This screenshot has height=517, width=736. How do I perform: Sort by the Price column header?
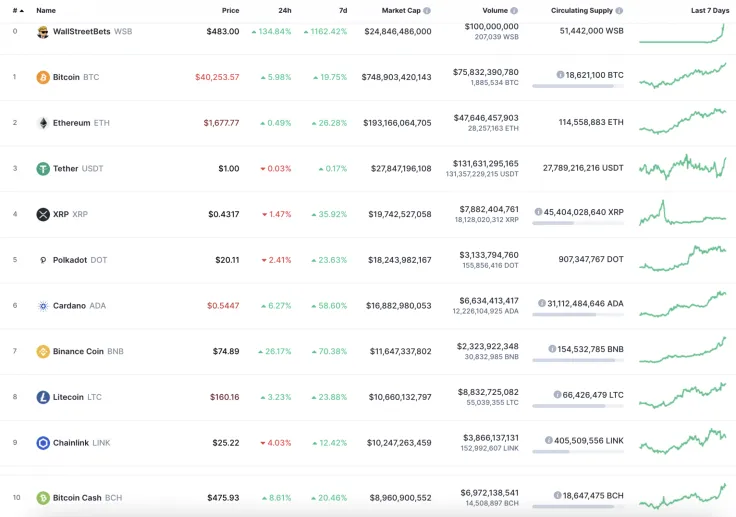pos(230,10)
